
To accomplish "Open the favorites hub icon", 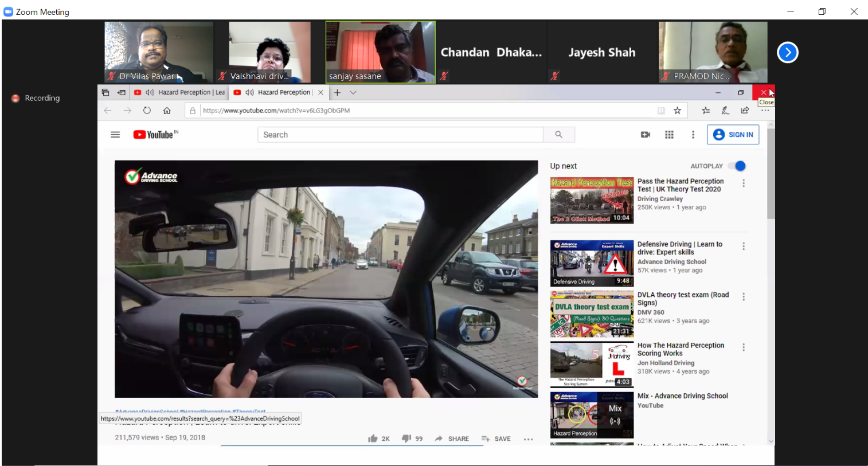I will (706, 111).
